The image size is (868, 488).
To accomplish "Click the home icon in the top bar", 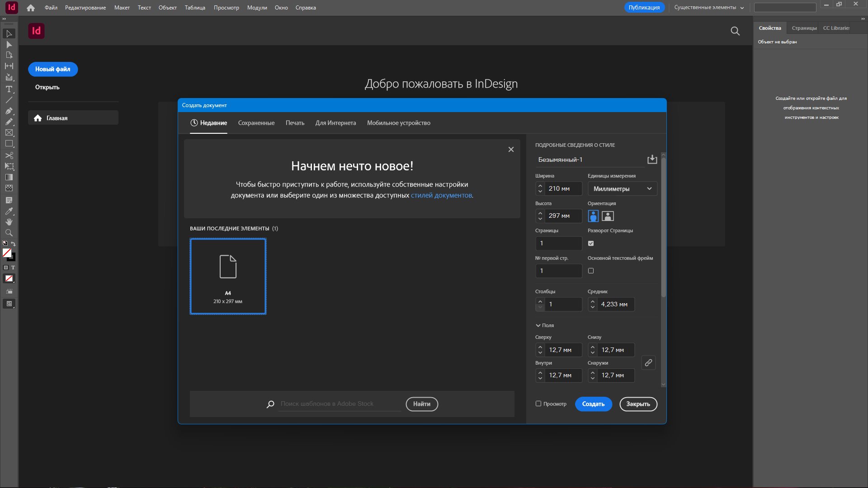I will (30, 8).
